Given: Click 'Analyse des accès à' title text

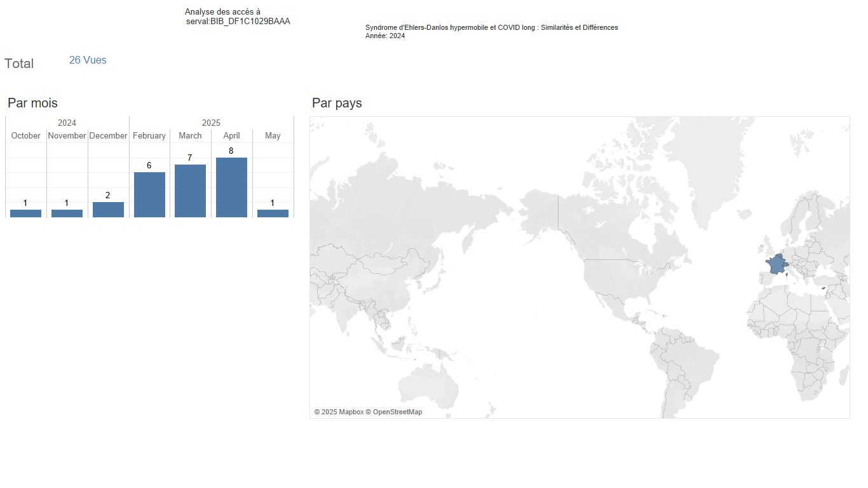Looking at the screenshot, I should tap(222, 12).
